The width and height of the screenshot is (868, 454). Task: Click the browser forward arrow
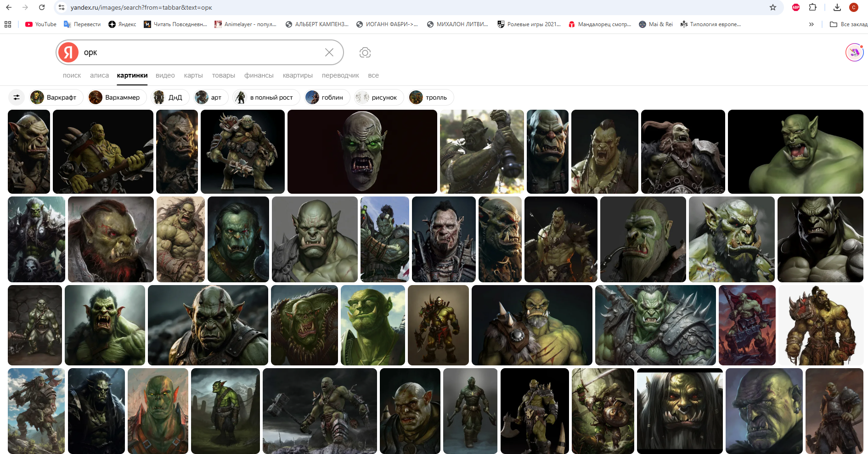tap(25, 7)
